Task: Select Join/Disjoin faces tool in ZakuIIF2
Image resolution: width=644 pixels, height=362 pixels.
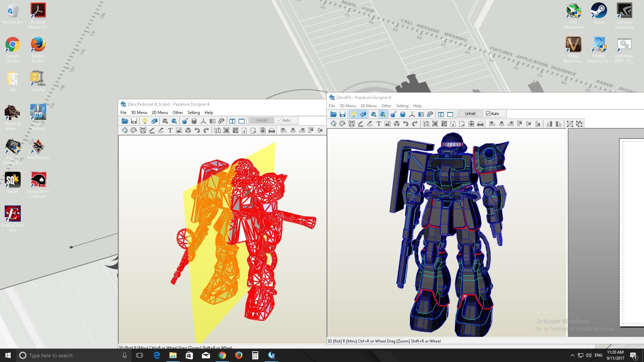Action: (x=352, y=124)
